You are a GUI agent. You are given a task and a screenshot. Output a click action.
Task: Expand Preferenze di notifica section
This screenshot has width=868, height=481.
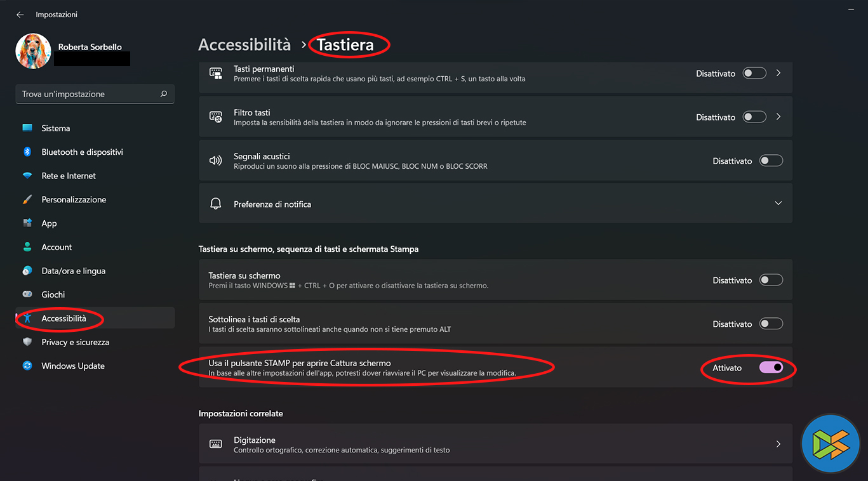click(x=778, y=204)
